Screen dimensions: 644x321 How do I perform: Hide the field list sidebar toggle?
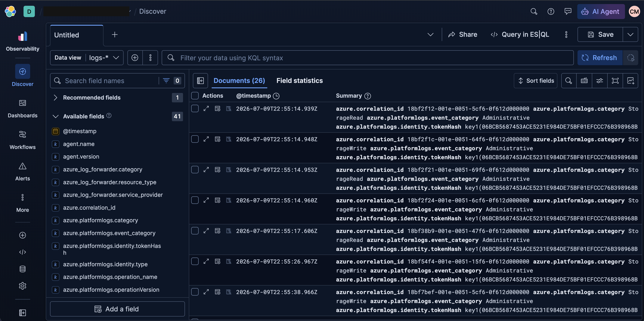(201, 81)
